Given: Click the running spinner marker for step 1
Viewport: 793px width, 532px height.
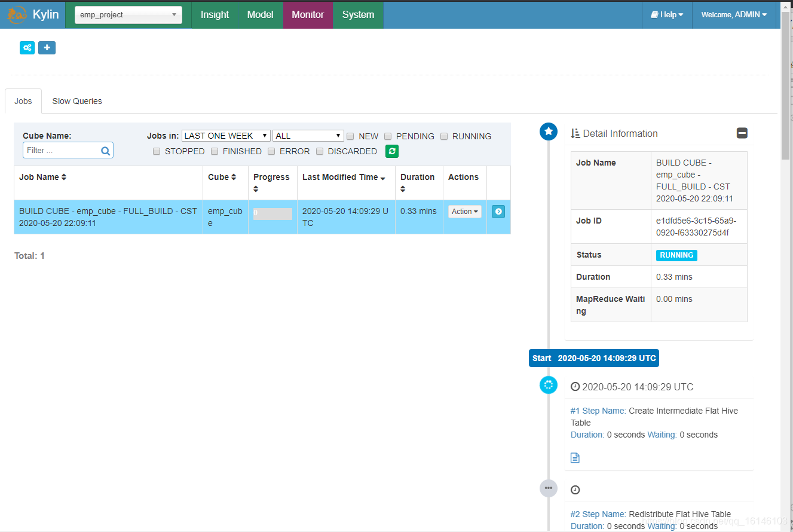Looking at the screenshot, I should tap(549, 385).
